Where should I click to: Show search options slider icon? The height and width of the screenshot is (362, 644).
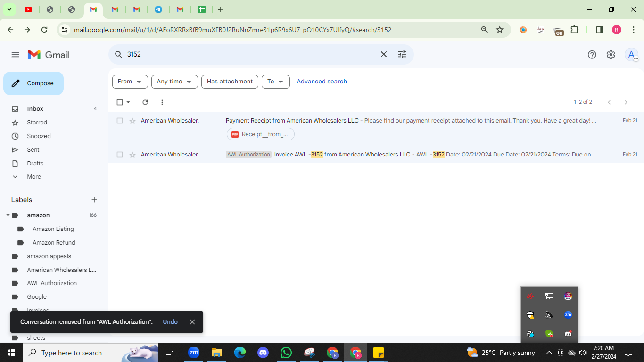click(x=402, y=55)
